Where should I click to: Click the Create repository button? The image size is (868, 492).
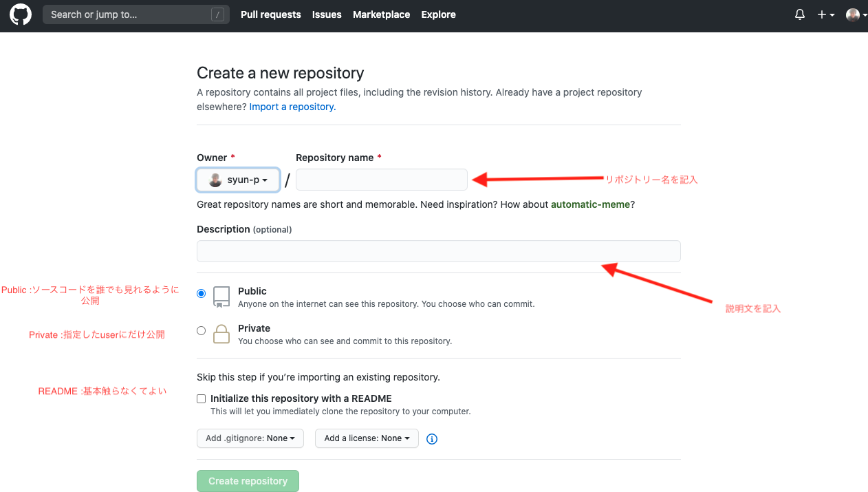pyautogui.click(x=248, y=481)
